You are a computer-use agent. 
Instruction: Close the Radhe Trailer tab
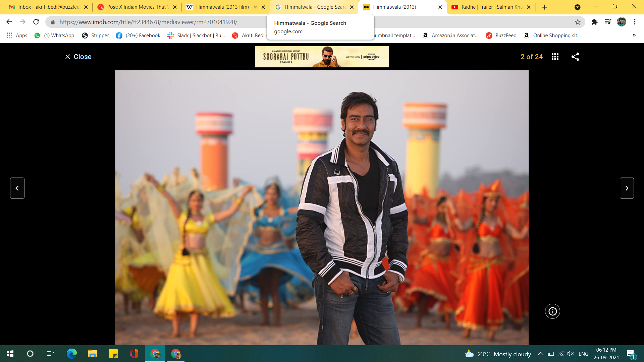(x=529, y=7)
